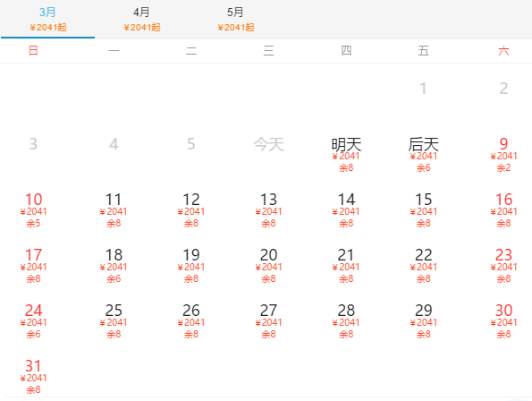The height and width of the screenshot is (401, 532).
Task: Choose date 28 on Thursday column
Action: (346, 320)
